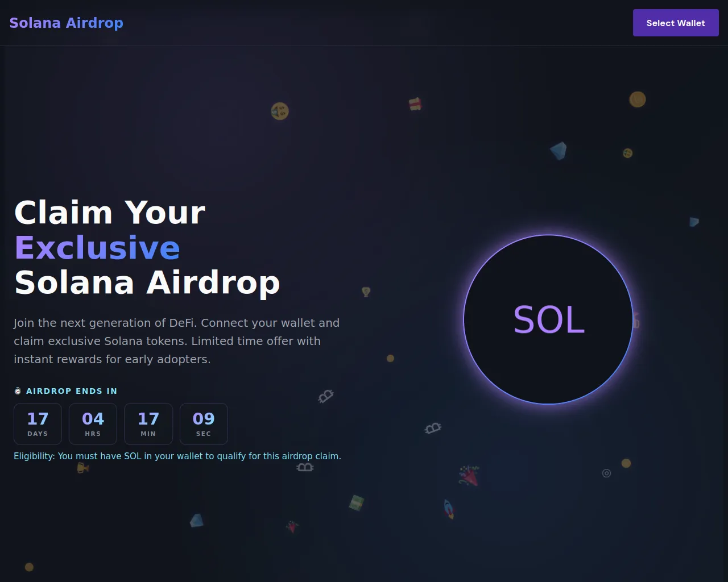Click the large party popper beside the rocket
Screen dimensions: 728x582
[469, 476]
